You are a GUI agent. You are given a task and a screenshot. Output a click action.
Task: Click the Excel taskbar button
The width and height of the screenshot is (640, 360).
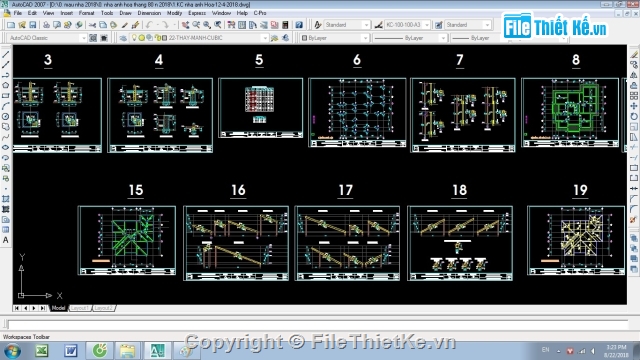point(42,351)
